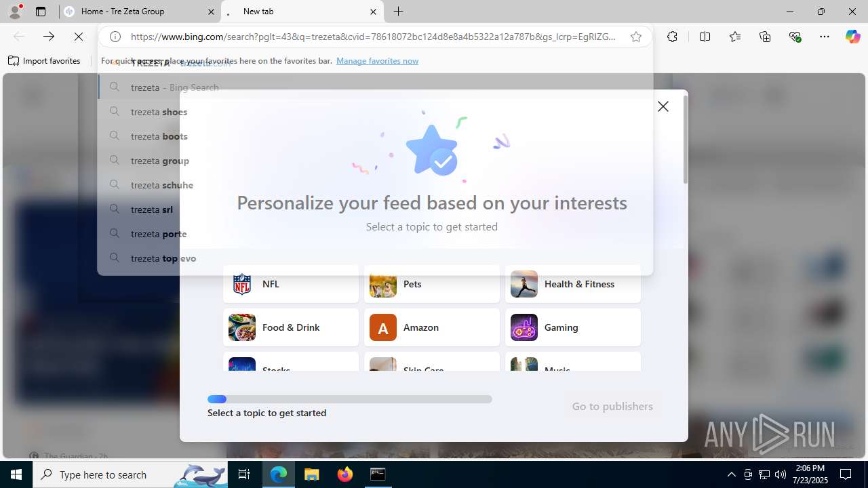Open Task View
868x488 pixels.
[244, 474]
